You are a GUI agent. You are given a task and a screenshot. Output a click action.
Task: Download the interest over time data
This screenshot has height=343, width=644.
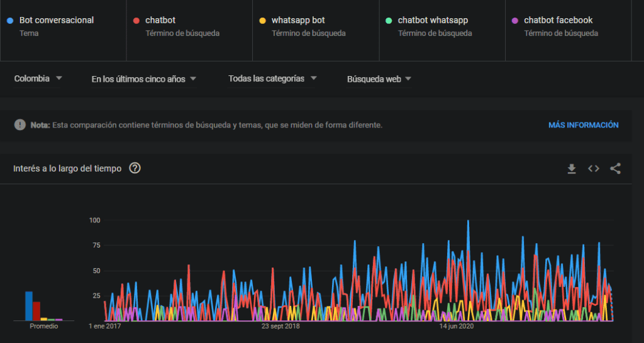tap(571, 168)
